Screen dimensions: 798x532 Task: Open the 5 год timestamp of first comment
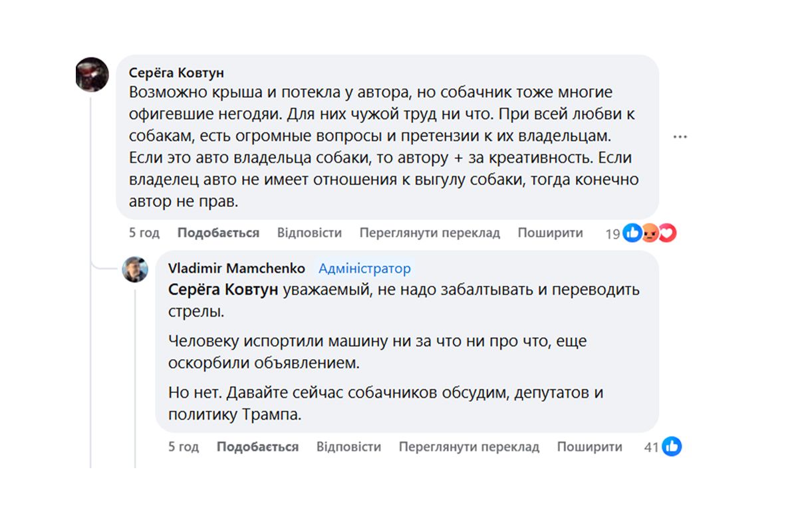point(144,233)
